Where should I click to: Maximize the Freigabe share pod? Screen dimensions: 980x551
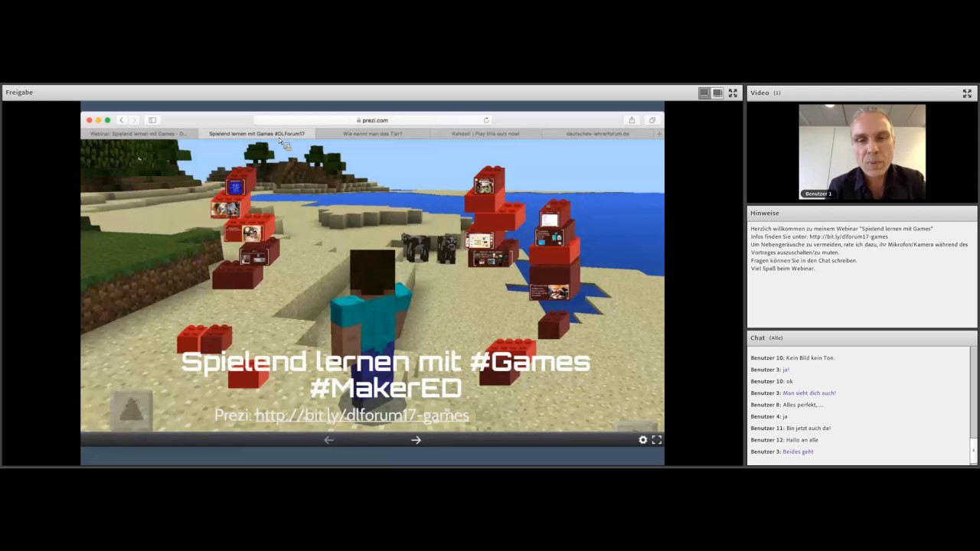(733, 93)
